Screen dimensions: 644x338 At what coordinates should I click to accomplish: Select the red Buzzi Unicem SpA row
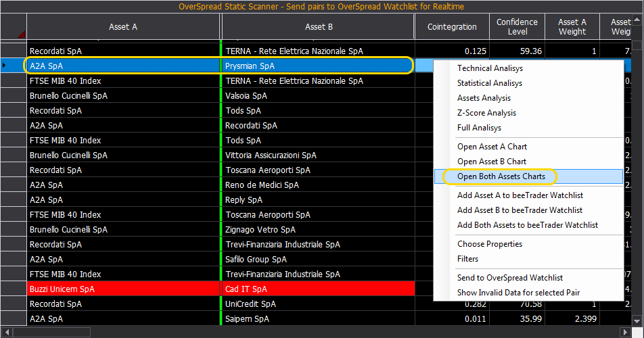click(221, 289)
